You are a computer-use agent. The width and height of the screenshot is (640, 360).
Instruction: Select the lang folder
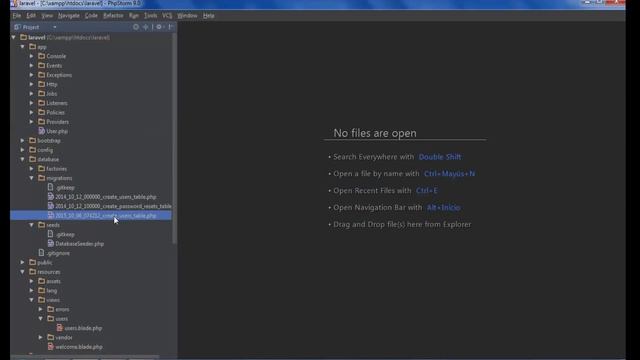point(51,291)
